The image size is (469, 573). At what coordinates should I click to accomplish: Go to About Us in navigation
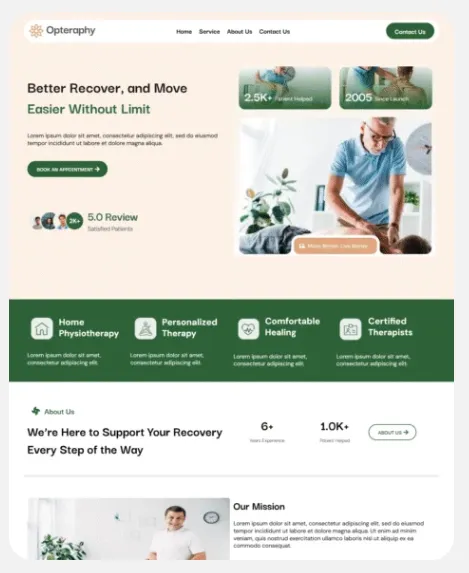pos(239,32)
